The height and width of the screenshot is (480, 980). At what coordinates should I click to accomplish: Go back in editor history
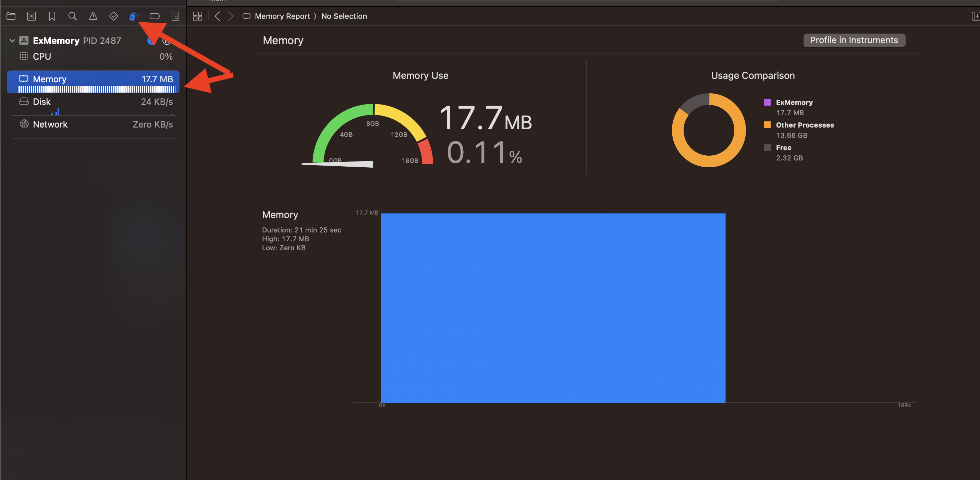pos(217,16)
